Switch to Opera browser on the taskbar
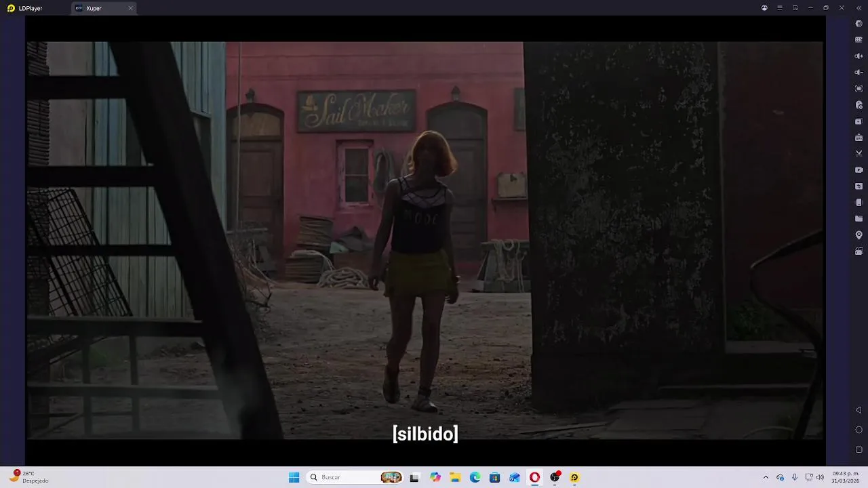868x488 pixels. coord(534,477)
